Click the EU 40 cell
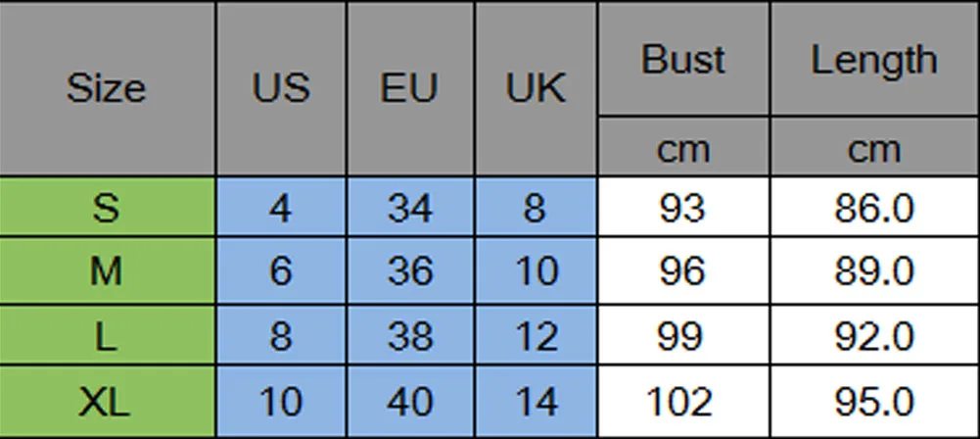Screen dimensions: 980x439 (410, 402)
